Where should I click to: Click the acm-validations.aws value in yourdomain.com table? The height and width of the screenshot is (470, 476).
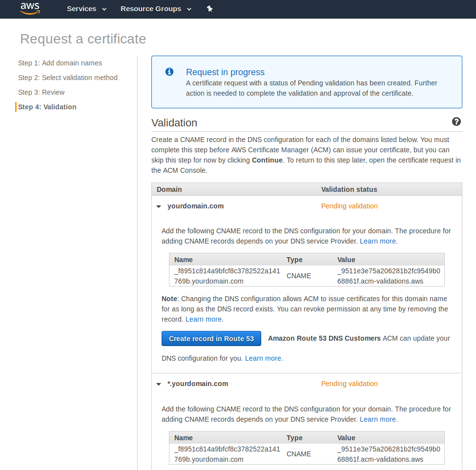coord(389,276)
